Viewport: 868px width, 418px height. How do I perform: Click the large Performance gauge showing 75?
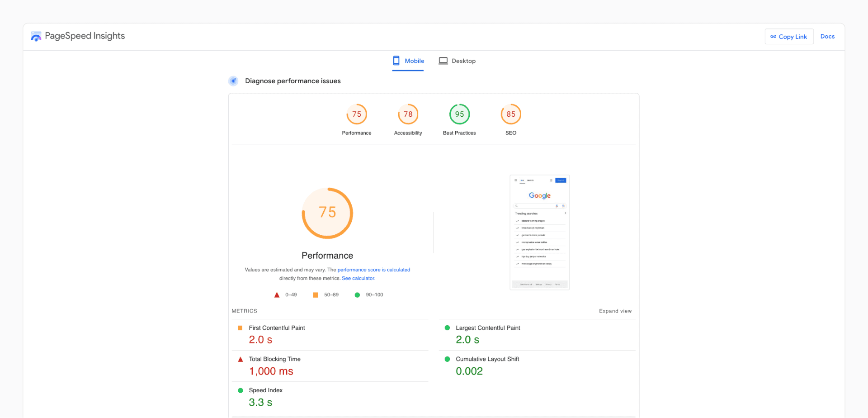point(327,213)
